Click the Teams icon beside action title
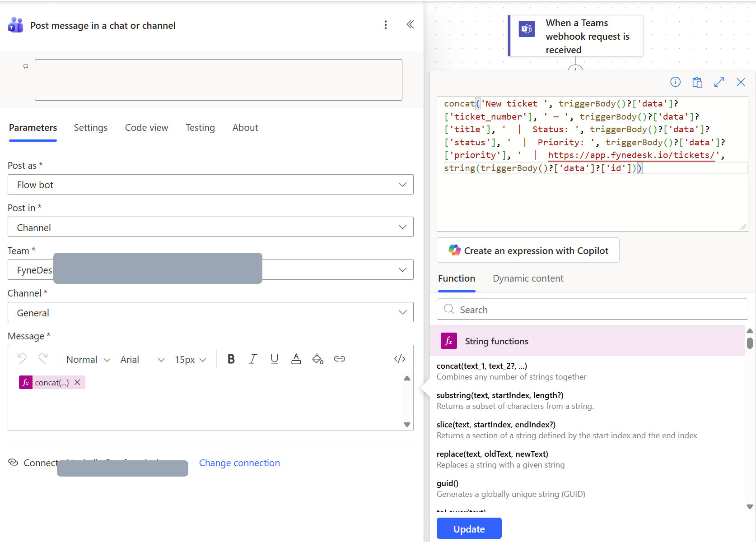The width and height of the screenshot is (756, 542). coord(16,25)
